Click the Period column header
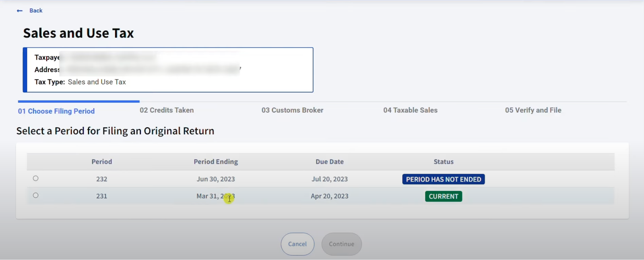The image size is (644, 260). coord(101,161)
